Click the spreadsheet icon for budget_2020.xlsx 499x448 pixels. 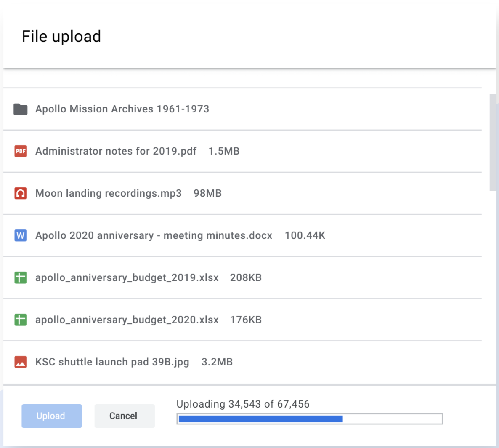pos(20,320)
